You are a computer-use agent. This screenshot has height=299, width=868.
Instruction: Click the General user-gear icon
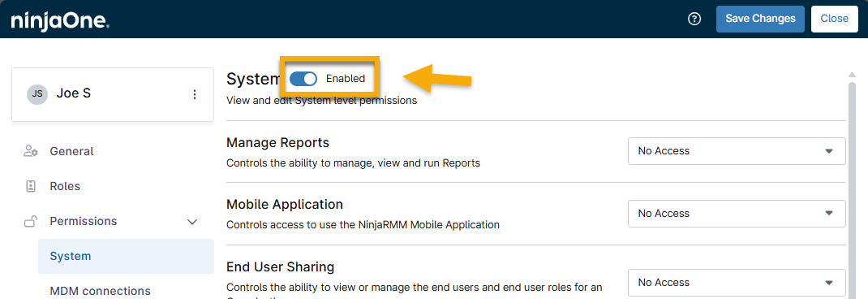tap(31, 151)
